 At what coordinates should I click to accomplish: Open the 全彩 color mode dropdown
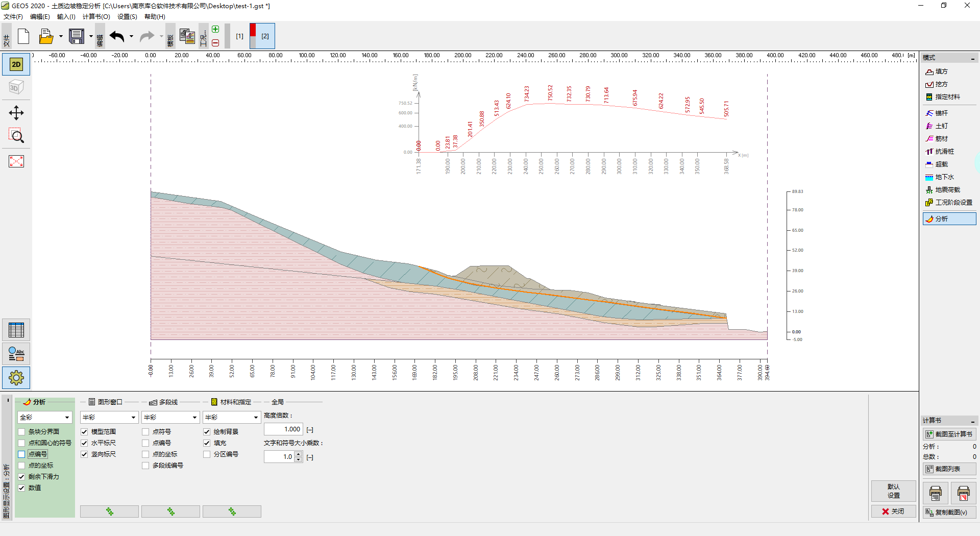pyautogui.click(x=45, y=418)
